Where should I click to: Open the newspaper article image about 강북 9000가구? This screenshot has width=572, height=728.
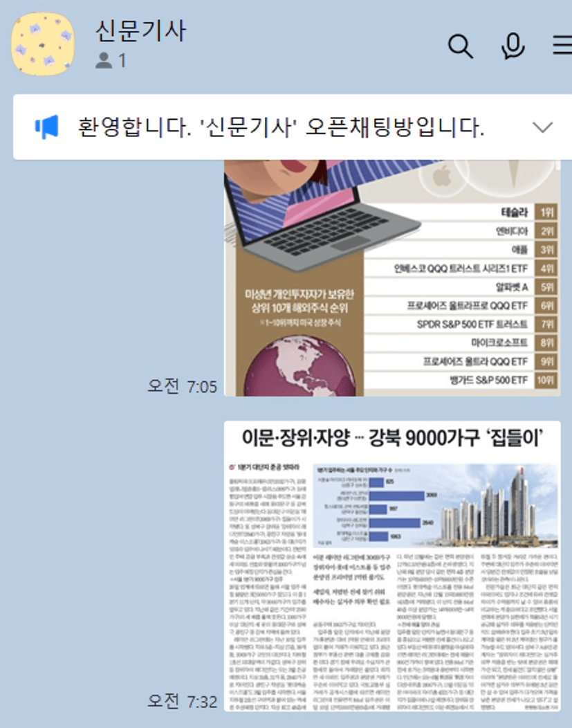[392, 566]
